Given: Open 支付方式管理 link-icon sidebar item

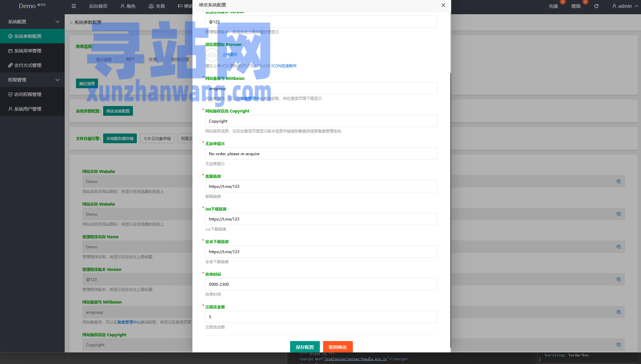Looking at the screenshot, I should click(28, 65).
